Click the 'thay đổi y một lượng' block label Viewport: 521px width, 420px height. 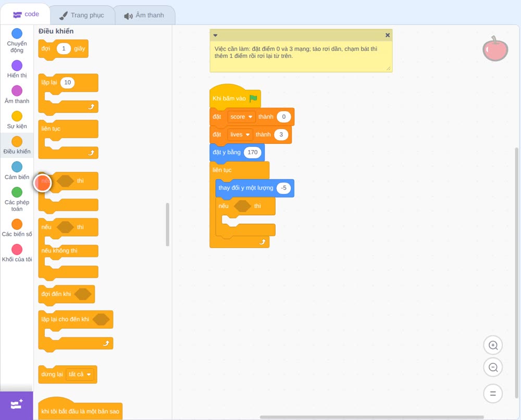coord(246,188)
